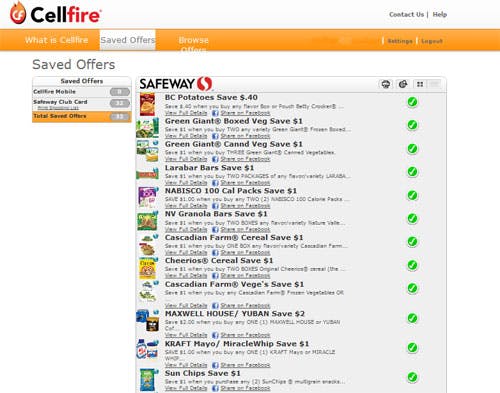Image resolution: width=500 pixels, height=393 pixels.
Task: Toggle green checkmark for Larabar Bars offer
Action: (x=412, y=172)
